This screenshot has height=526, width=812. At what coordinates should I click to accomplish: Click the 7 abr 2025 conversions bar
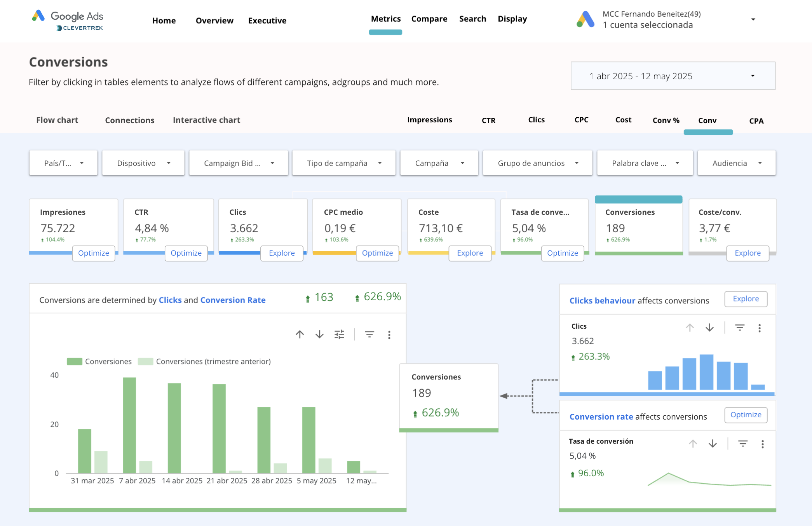click(129, 425)
